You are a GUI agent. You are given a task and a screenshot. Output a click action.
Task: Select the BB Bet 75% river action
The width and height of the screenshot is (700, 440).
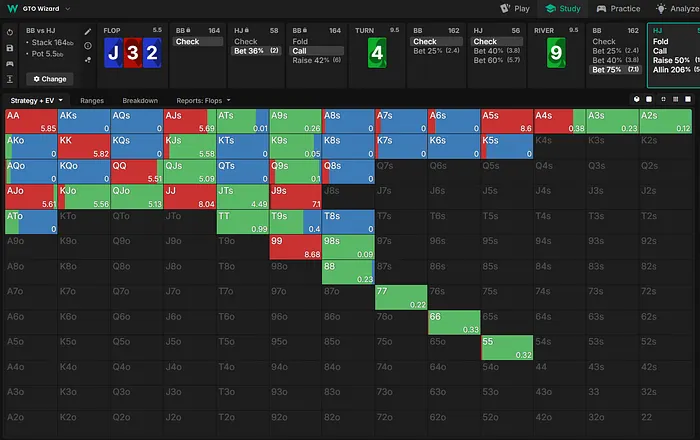click(x=606, y=69)
